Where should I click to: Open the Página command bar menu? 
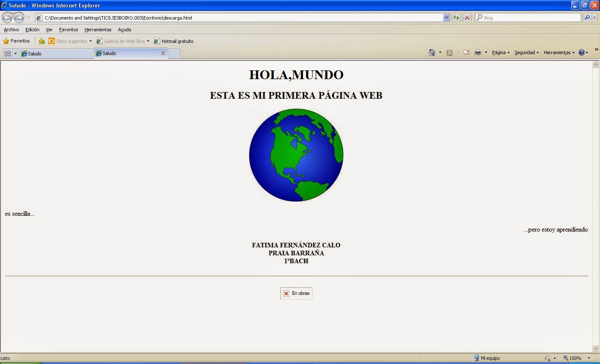[501, 52]
